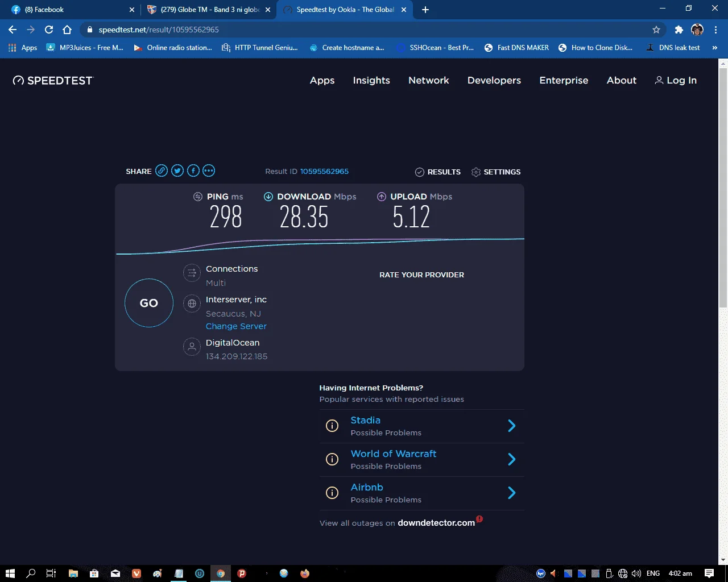Open the RESULTS history
Screen dimensions: 728x582
438,172
